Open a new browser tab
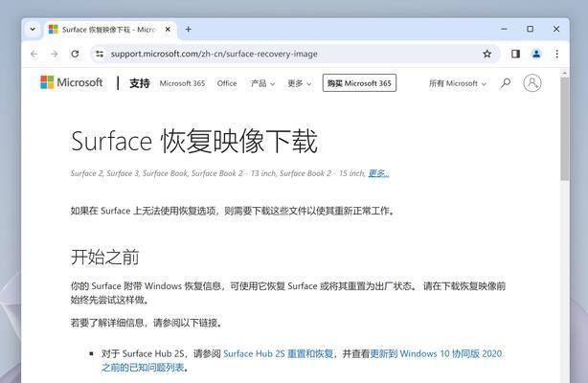Viewport: 588px width, 383px height. tap(189, 30)
